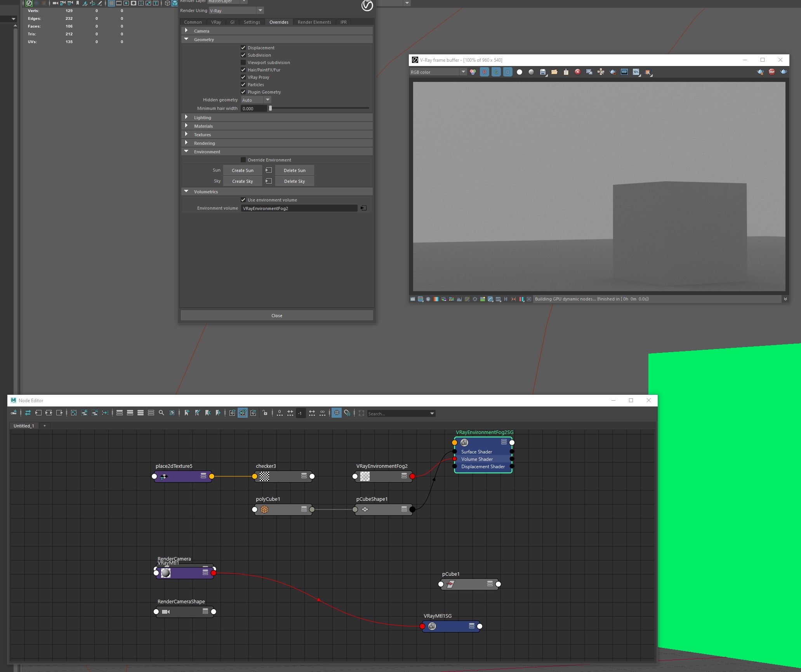Toggle the red channel in V-Ray frame buffer

(484, 72)
